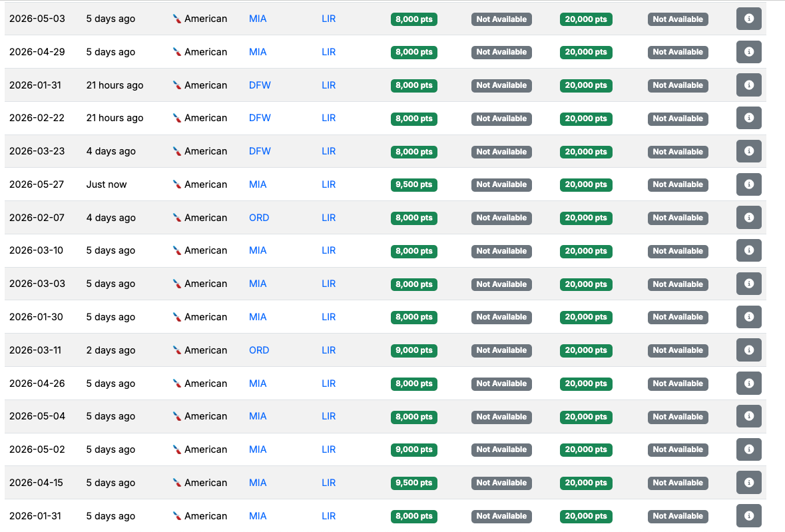The width and height of the screenshot is (785, 532).
Task: Select ORD airport link on 2026-03-11 row
Action: 259,350
